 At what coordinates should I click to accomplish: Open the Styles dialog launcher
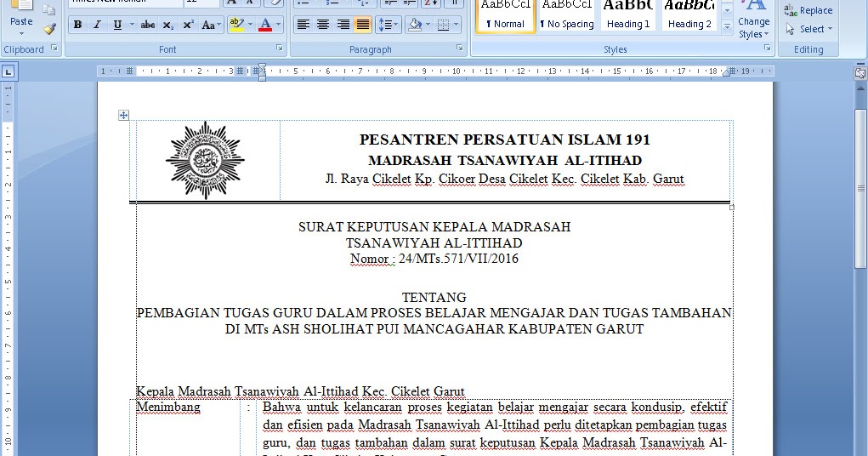click(x=767, y=48)
